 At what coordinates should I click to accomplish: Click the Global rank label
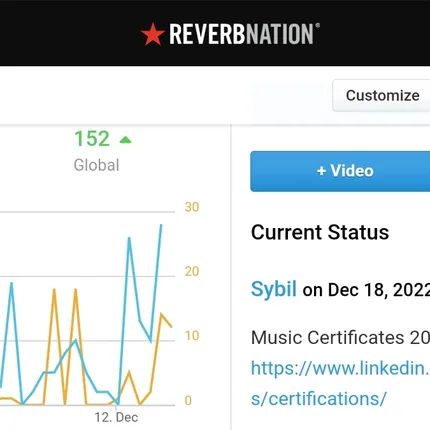96,165
